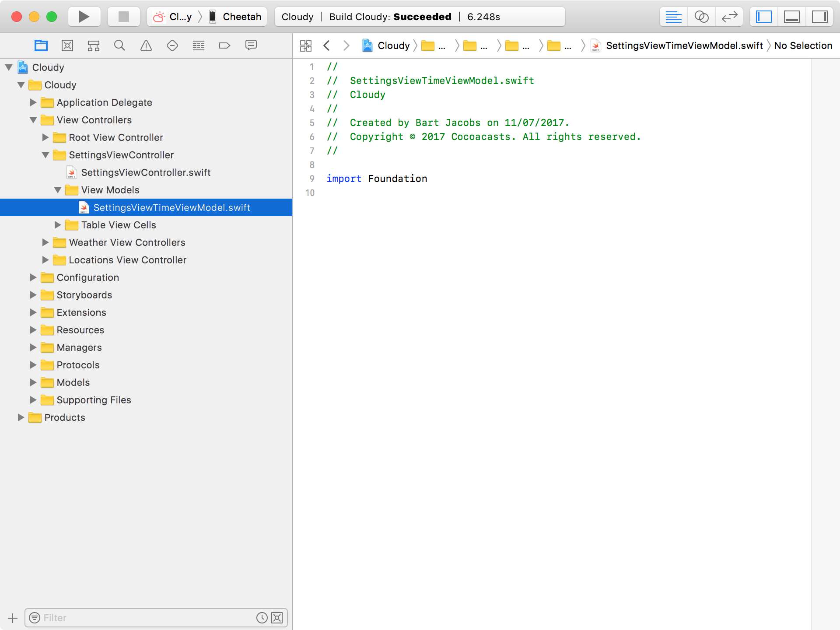Select the Managers folder
Image resolution: width=840 pixels, height=630 pixels.
click(146, 347)
